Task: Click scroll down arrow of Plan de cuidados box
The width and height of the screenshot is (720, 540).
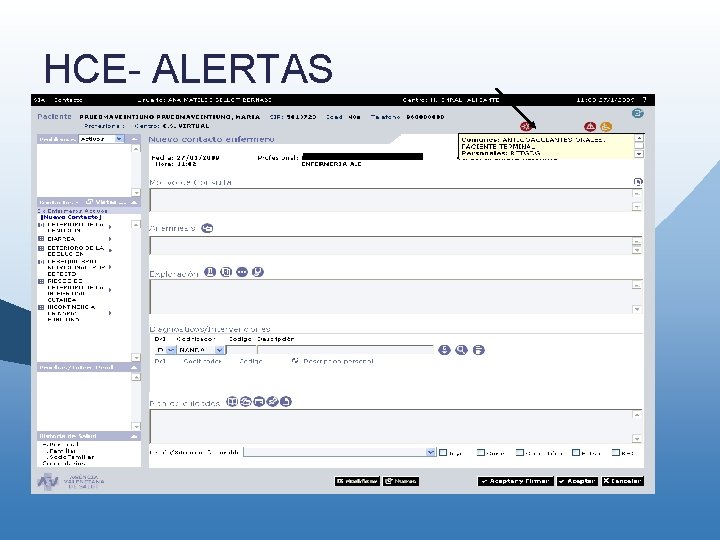Action: coord(636,439)
